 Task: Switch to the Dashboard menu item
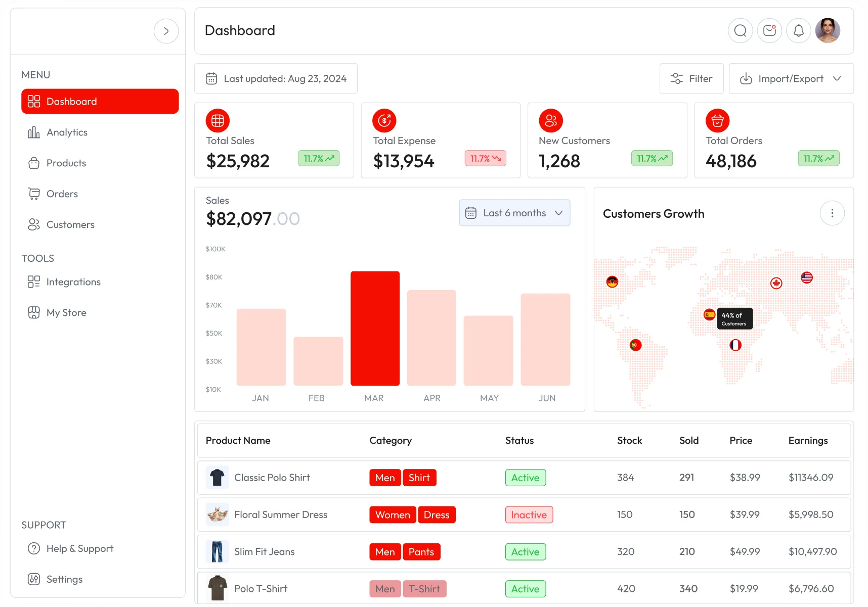point(72,101)
